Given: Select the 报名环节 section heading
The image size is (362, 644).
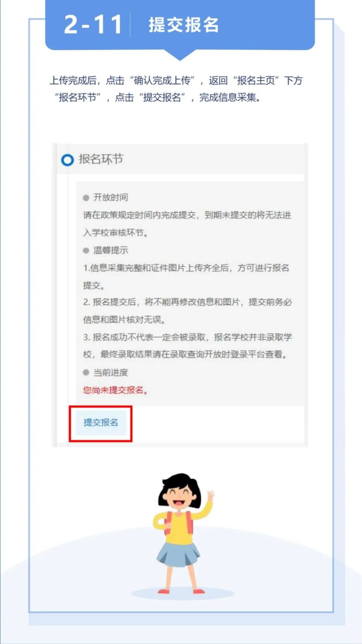Looking at the screenshot, I should (101, 159).
